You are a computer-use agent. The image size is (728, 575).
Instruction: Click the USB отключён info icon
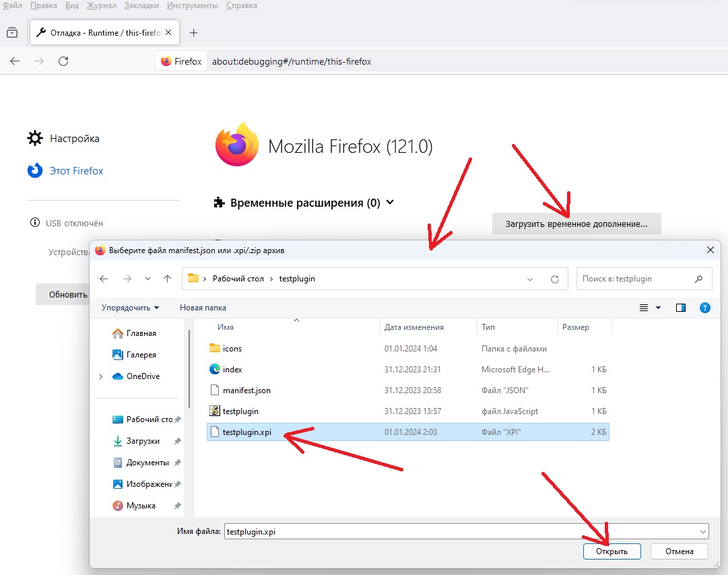click(x=35, y=223)
